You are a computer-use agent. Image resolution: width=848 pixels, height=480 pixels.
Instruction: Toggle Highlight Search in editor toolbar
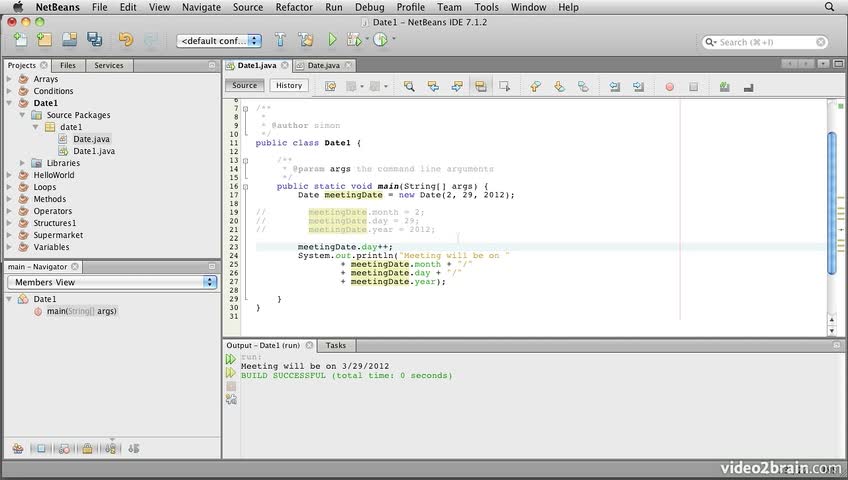click(481, 87)
